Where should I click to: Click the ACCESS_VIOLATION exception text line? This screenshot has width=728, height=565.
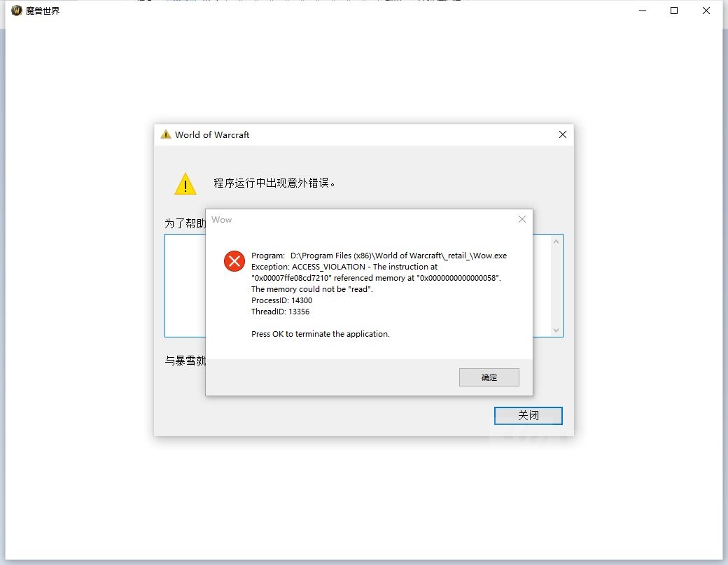point(344,267)
